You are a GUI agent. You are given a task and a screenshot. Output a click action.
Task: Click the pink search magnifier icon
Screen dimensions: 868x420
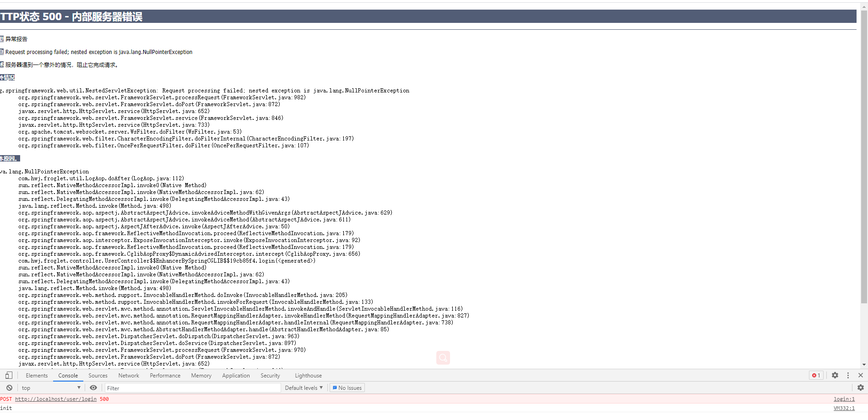443,357
